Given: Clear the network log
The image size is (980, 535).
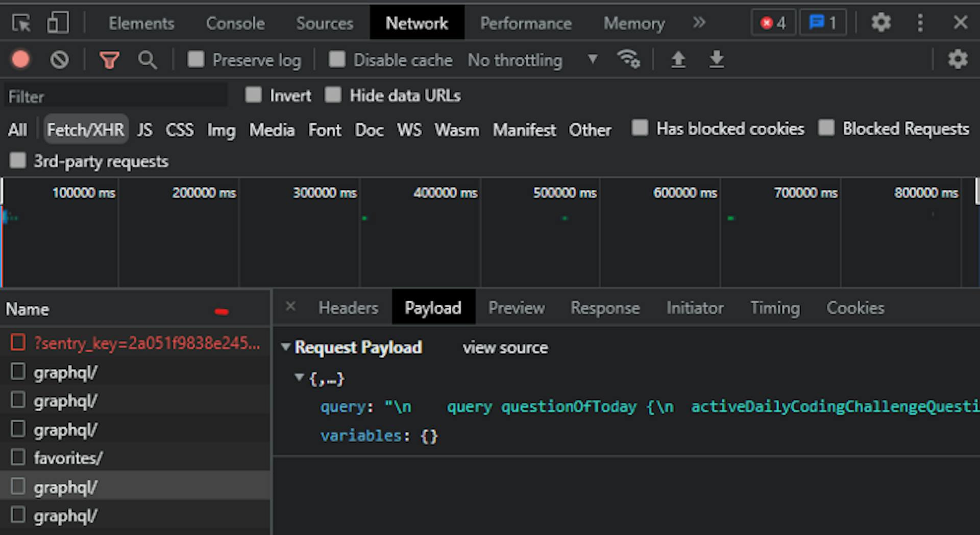Looking at the screenshot, I should click(x=59, y=60).
